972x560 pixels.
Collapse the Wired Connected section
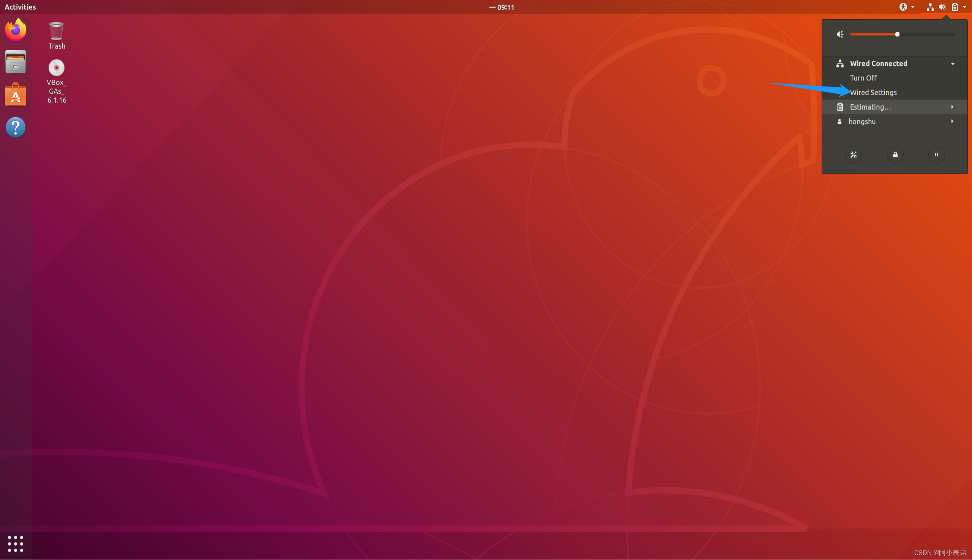(953, 64)
